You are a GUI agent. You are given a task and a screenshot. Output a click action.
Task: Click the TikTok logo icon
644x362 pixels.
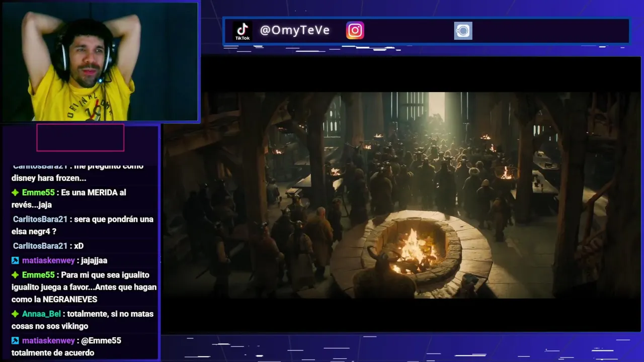243,31
